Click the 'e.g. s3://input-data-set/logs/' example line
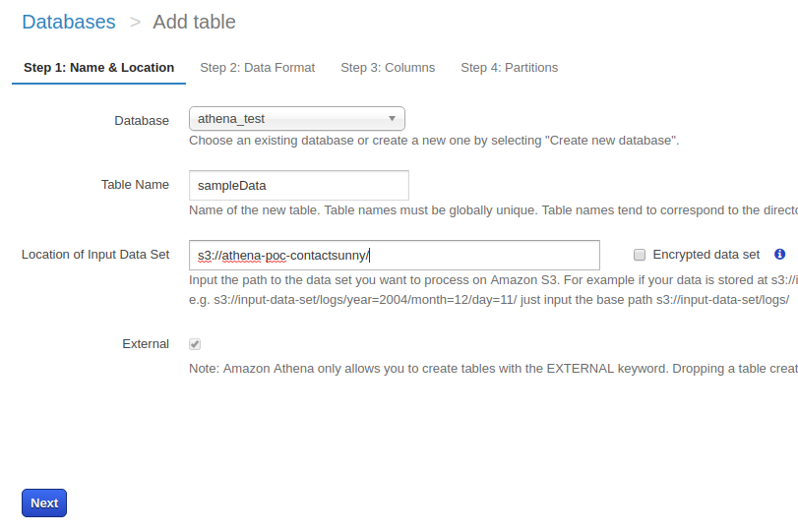The height and width of the screenshot is (532, 798). (489, 300)
